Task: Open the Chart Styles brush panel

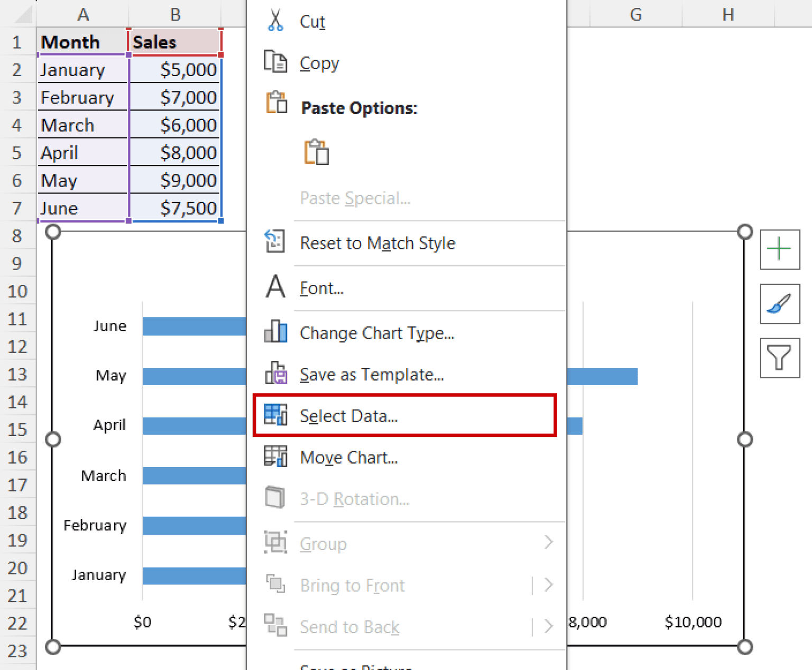Action: pyautogui.click(x=780, y=305)
